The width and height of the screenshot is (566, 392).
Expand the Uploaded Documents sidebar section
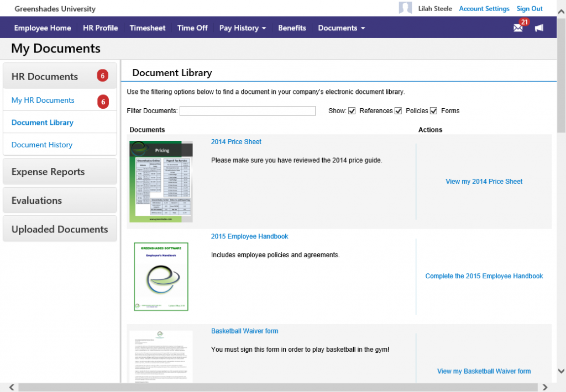coord(60,229)
